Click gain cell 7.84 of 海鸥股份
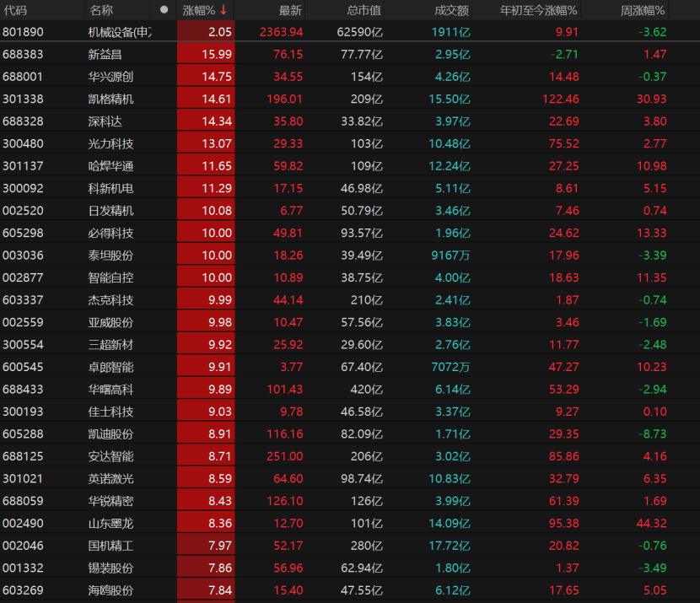 coord(206,590)
